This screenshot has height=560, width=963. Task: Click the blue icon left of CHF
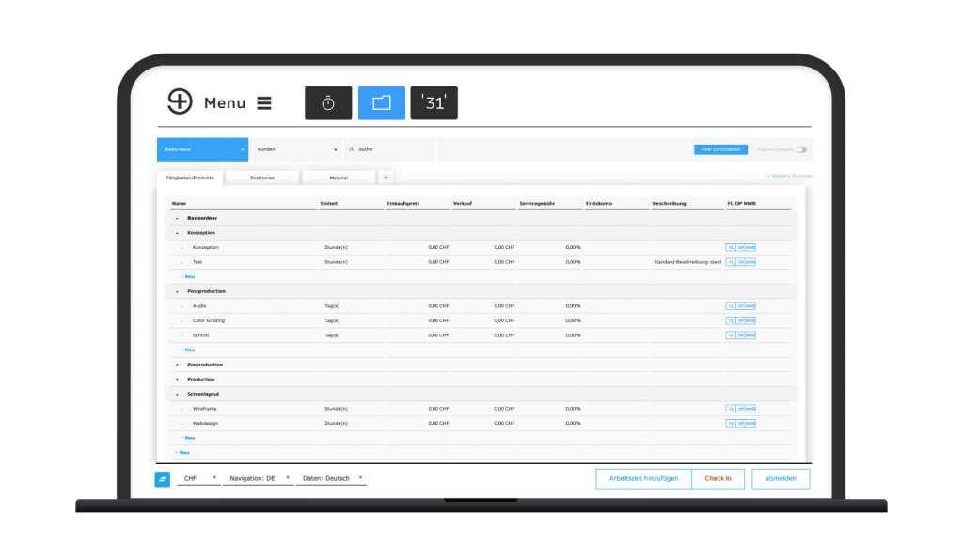(162, 479)
